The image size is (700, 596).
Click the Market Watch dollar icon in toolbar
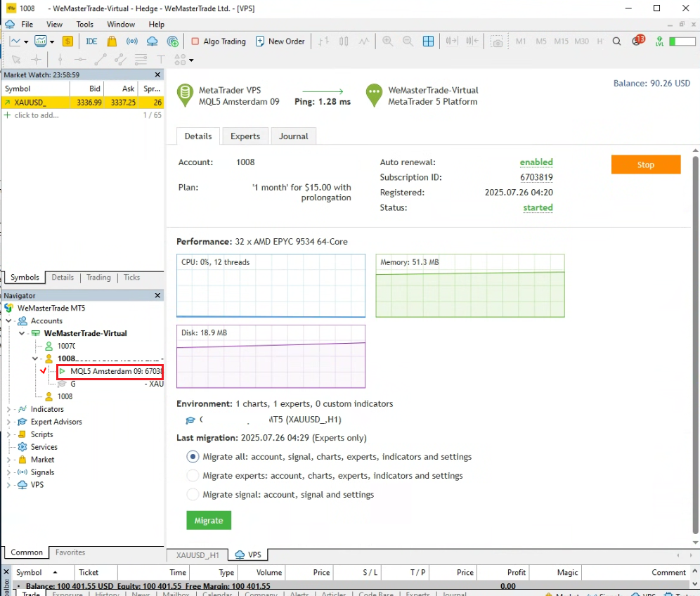67,41
